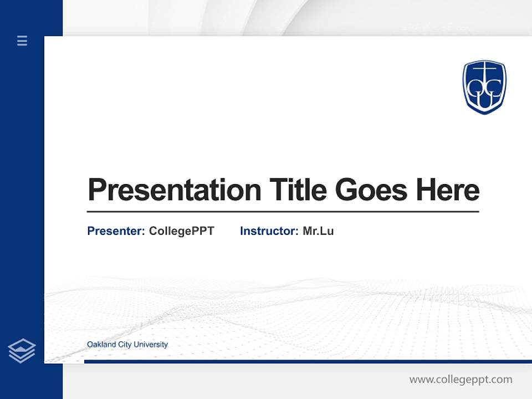The width and height of the screenshot is (532, 399).
Task: Expand the Oakland City University footer label
Action: point(127,344)
